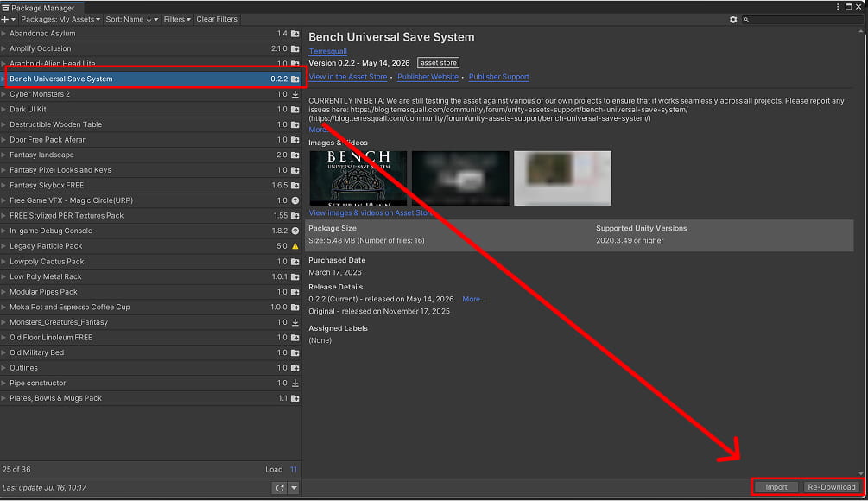
Task: Click update icon for In-game Debug Console
Action: pyautogui.click(x=295, y=231)
